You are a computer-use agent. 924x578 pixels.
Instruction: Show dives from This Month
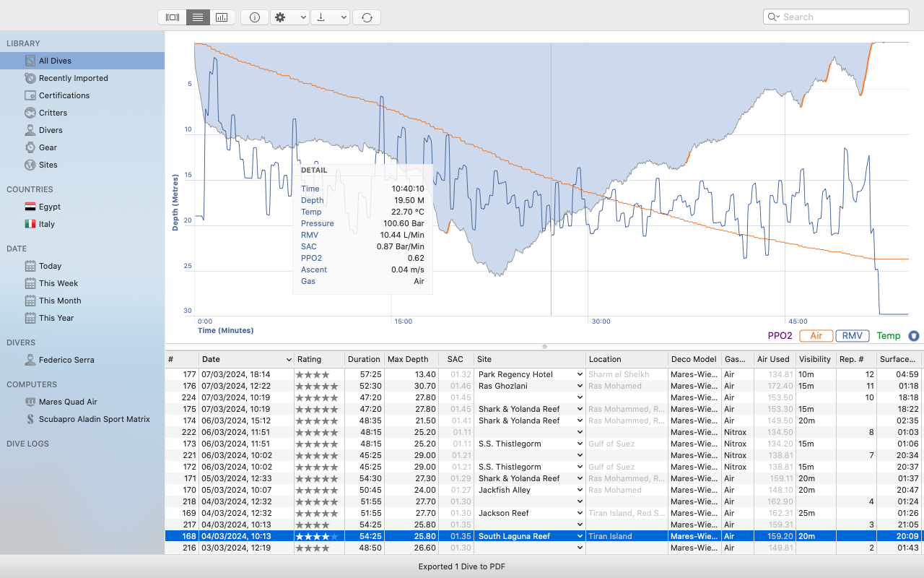pyautogui.click(x=60, y=301)
